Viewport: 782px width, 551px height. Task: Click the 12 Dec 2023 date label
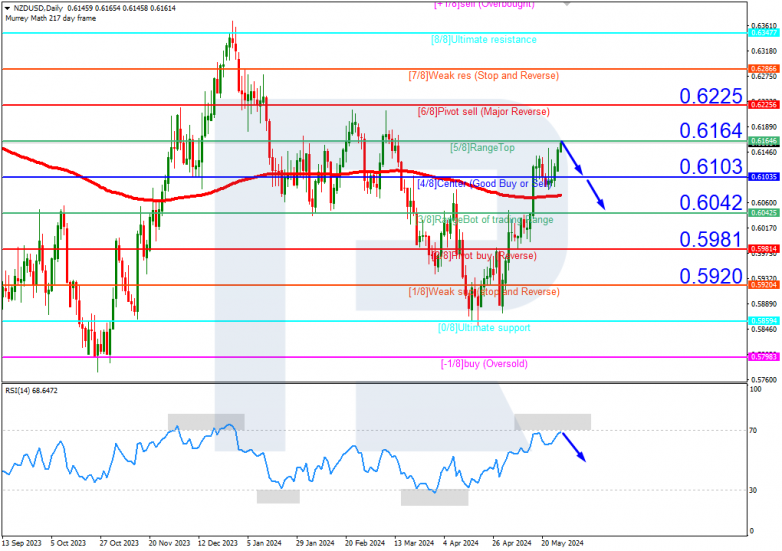tap(218, 543)
